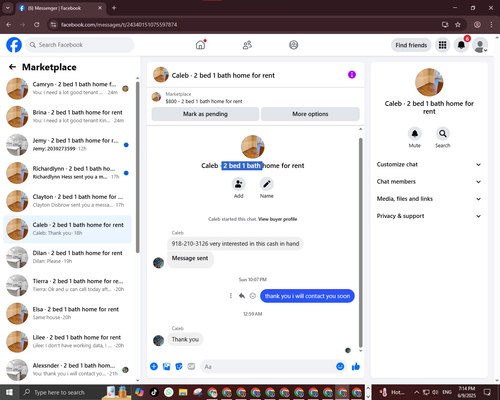Image resolution: width=500 pixels, height=400 pixels.
Task: Expand Privacy & support section
Action: 429,216
